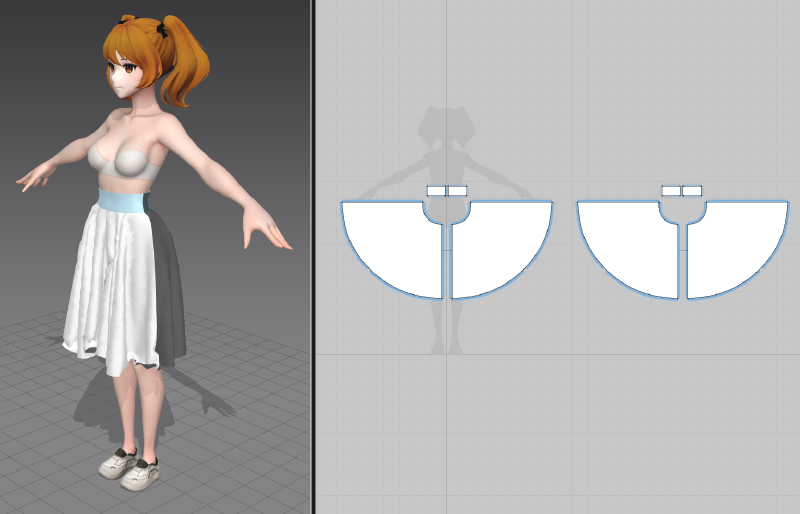This screenshot has width=800, height=514.
Task: Select second small waistband rectangle, left group
Action: pos(457,191)
